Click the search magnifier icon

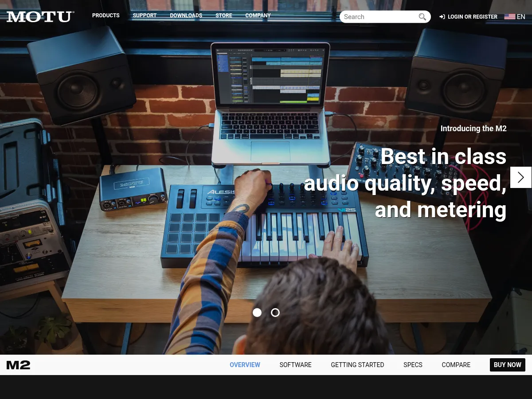[422, 17]
